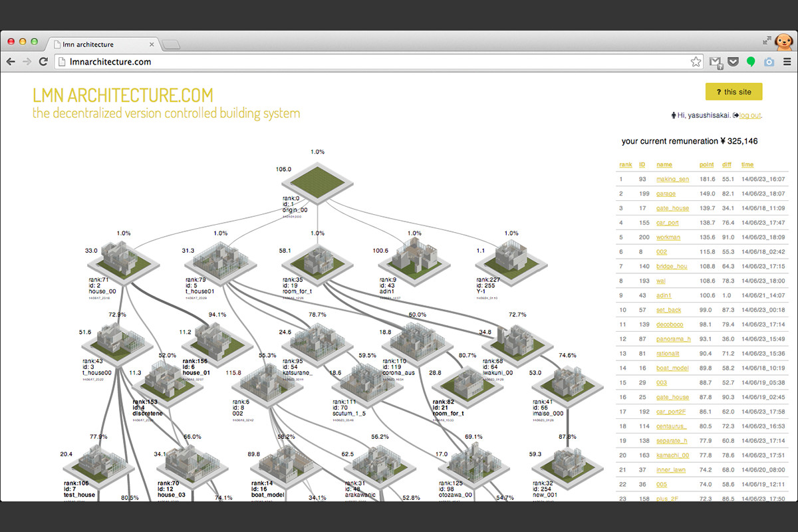Sort table by time column header
This screenshot has width=798, height=532.
click(747, 164)
